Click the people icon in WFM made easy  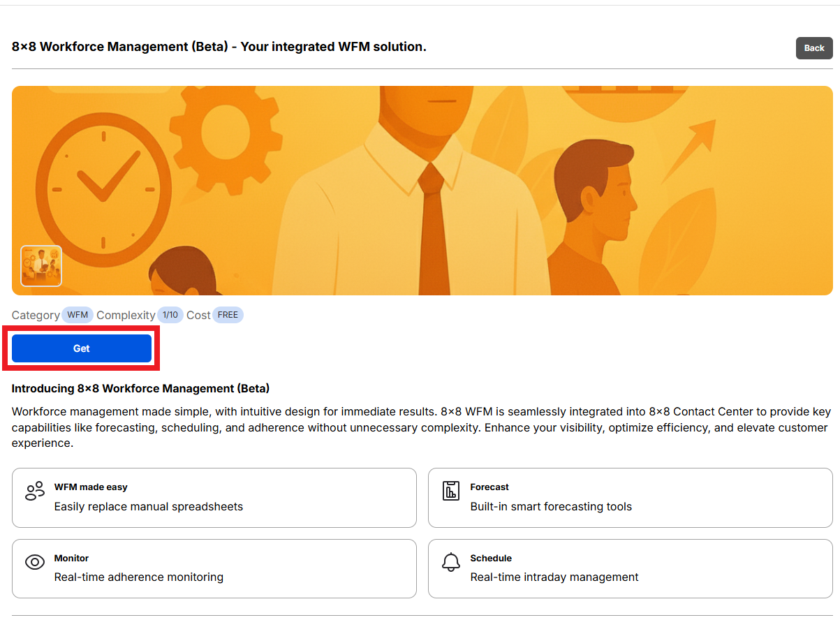[35, 492]
